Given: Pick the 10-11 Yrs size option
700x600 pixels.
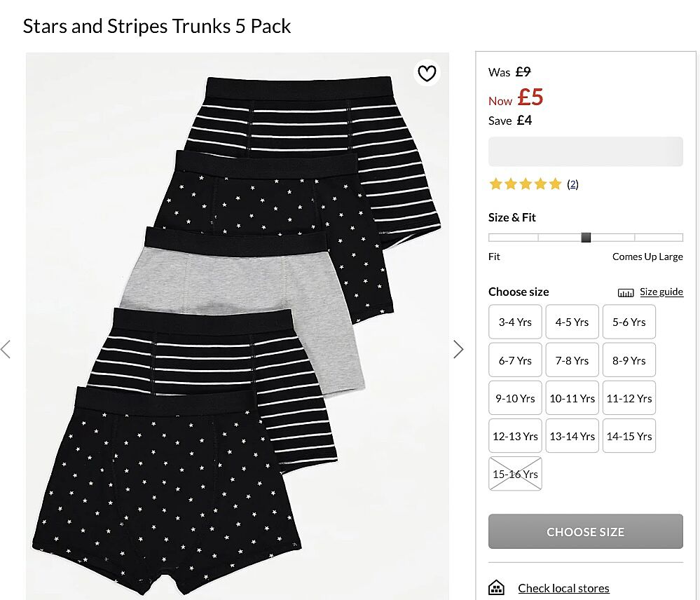Looking at the screenshot, I should pos(572,398).
